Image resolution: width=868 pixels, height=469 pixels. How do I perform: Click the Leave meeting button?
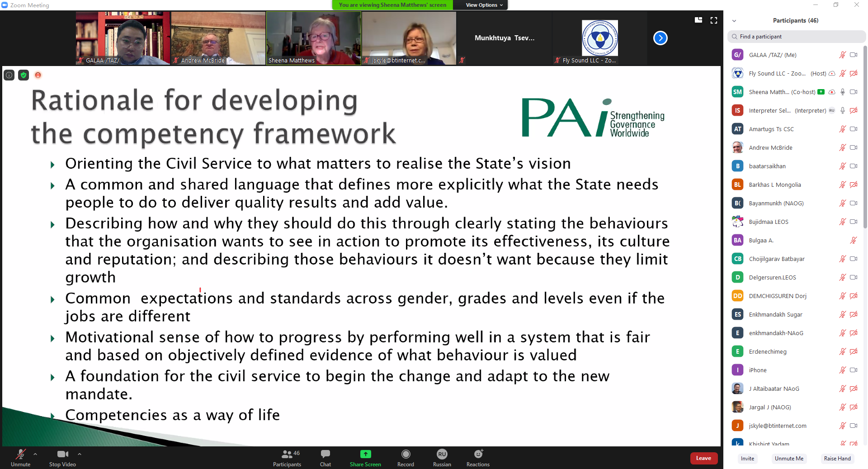click(x=703, y=458)
